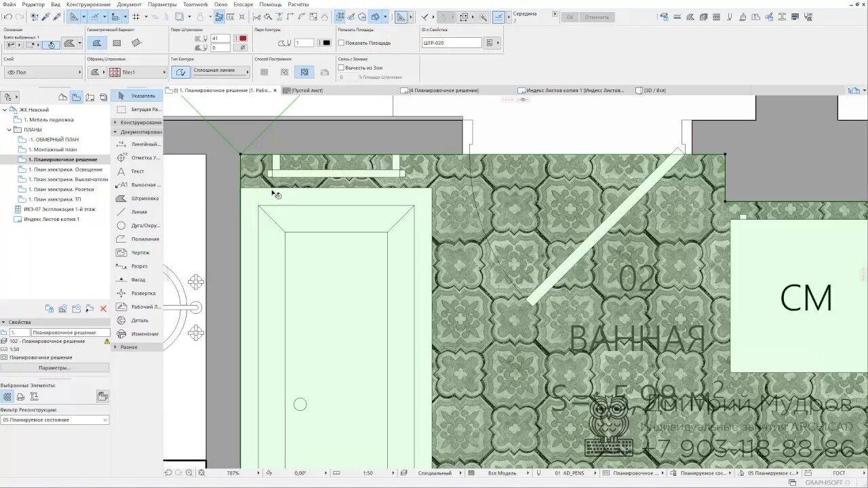Viewport: 868px width, 488px height.
Task: Select the Дуга/Окружность arc tool
Action: pos(137,226)
